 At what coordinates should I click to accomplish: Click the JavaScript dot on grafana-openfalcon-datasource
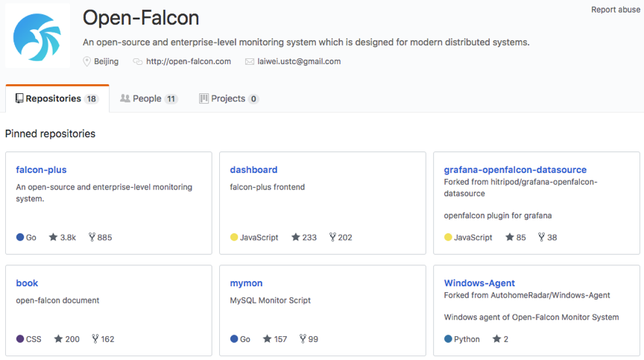[x=448, y=237]
